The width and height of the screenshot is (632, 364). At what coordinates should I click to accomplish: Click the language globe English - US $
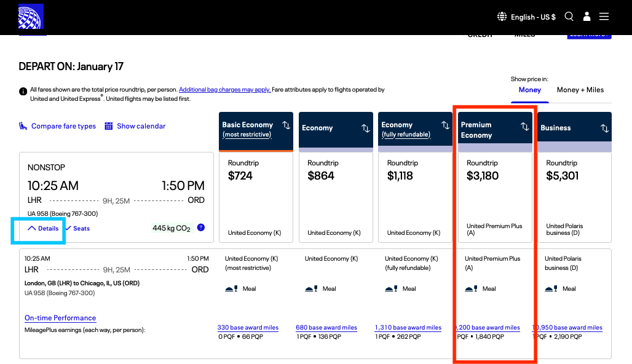click(526, 17)
